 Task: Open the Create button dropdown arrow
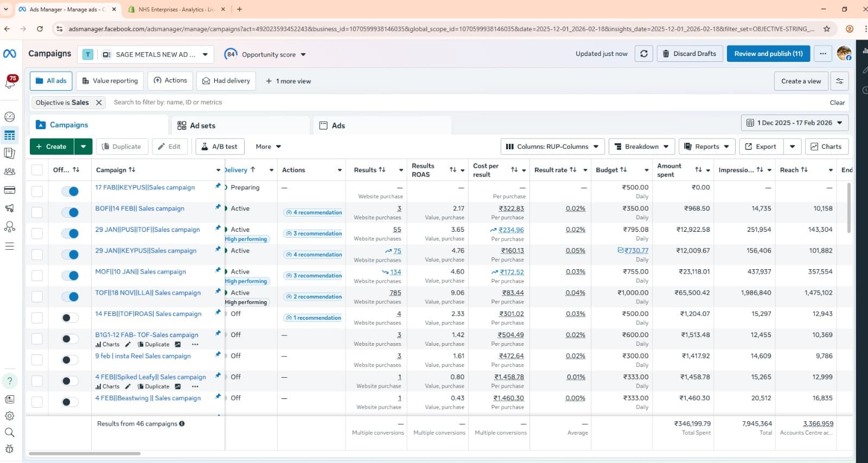pos(83,147)
